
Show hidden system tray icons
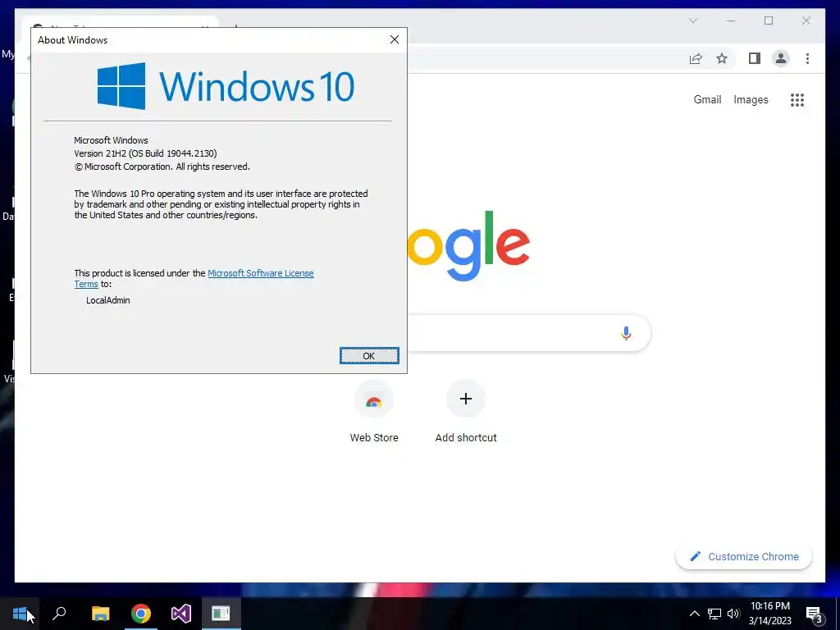694,614
